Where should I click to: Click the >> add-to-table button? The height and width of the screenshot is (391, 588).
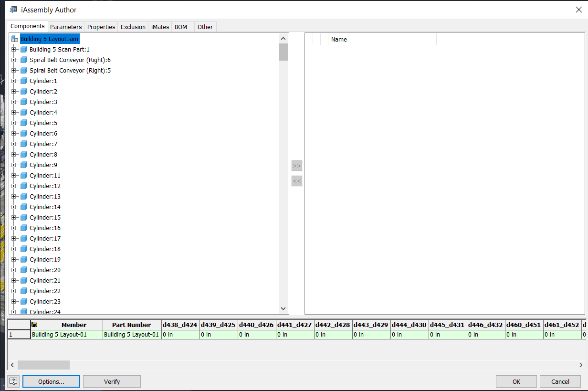coord(296,165)
